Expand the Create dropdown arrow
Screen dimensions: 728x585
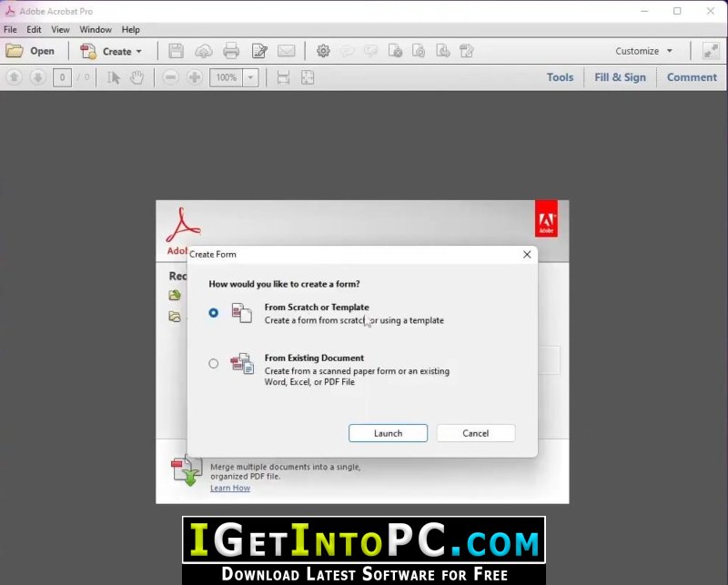[139, 52]
